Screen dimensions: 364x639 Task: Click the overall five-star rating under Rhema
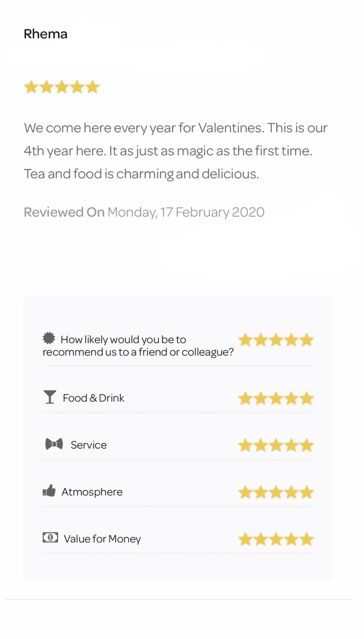point(62,87)
